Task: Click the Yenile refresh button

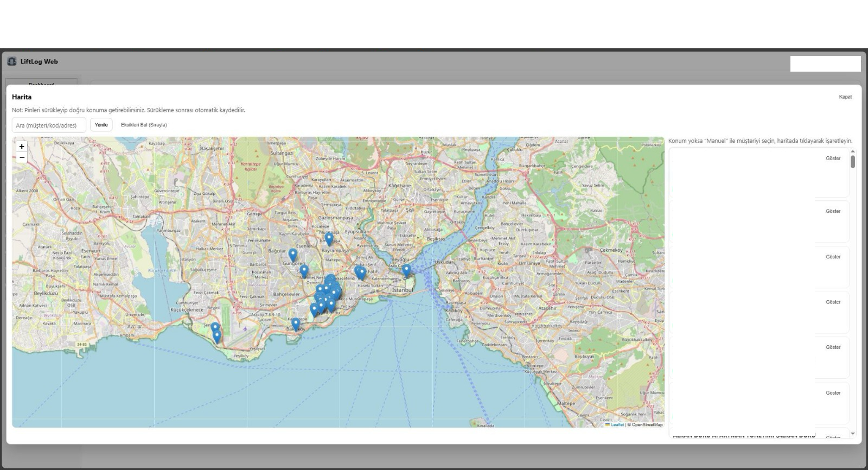Action: point(101,125)
